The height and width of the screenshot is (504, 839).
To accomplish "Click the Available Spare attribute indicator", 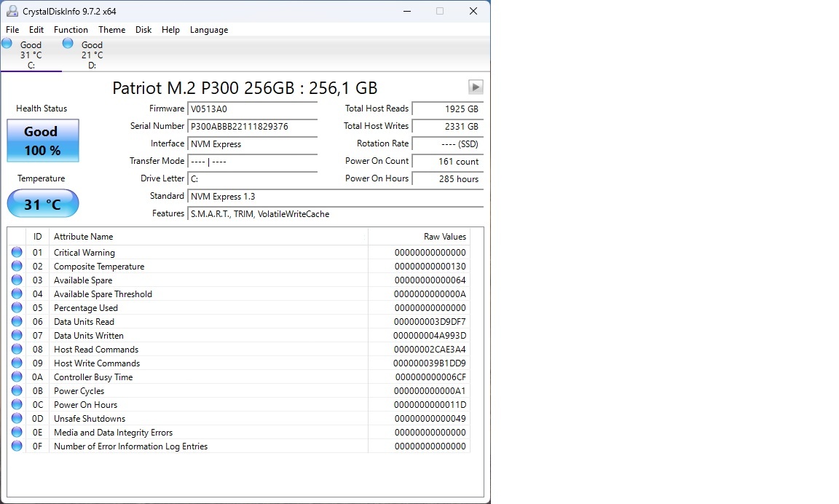I will tap(17, 280).
